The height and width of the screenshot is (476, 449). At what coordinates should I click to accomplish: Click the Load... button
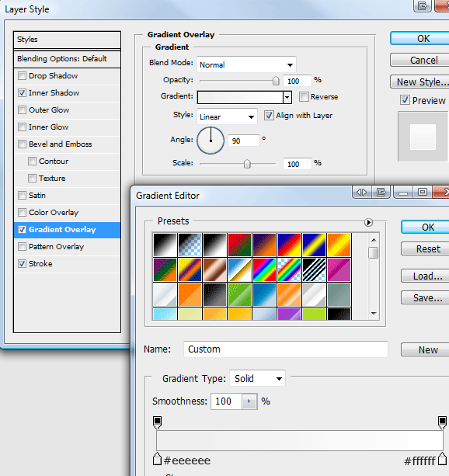coord(428,276)
